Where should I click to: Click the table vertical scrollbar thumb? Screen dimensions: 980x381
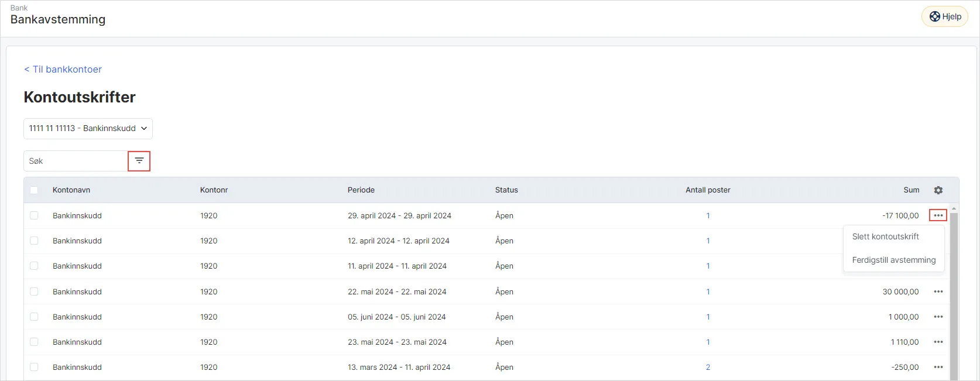click(x=954, y=296)
